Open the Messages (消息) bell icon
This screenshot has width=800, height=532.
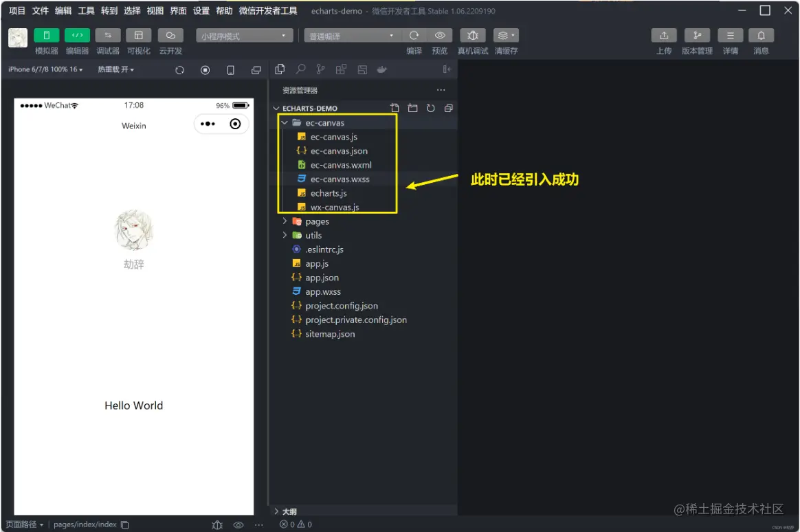pyautogui.click(x=761, y=35)
